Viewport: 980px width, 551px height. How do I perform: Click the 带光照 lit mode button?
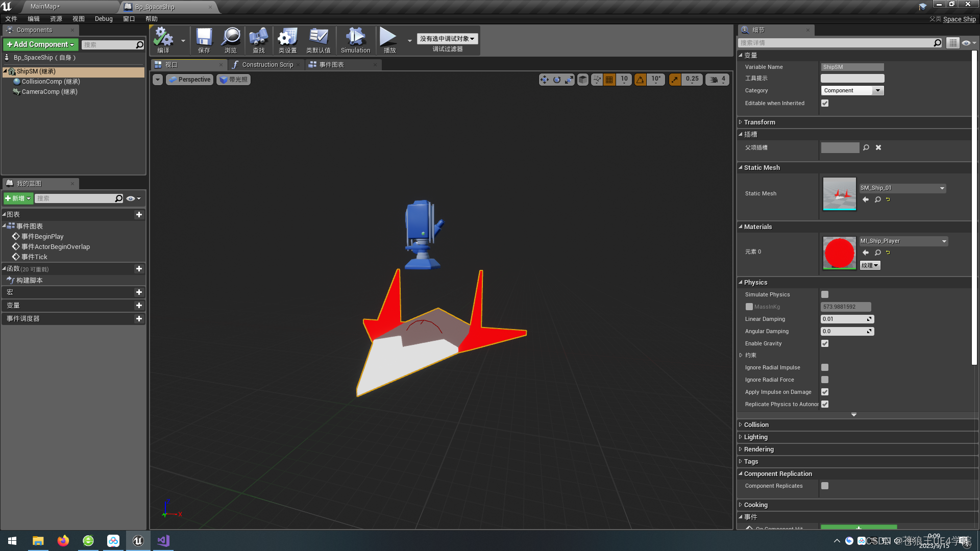point(233,80)
